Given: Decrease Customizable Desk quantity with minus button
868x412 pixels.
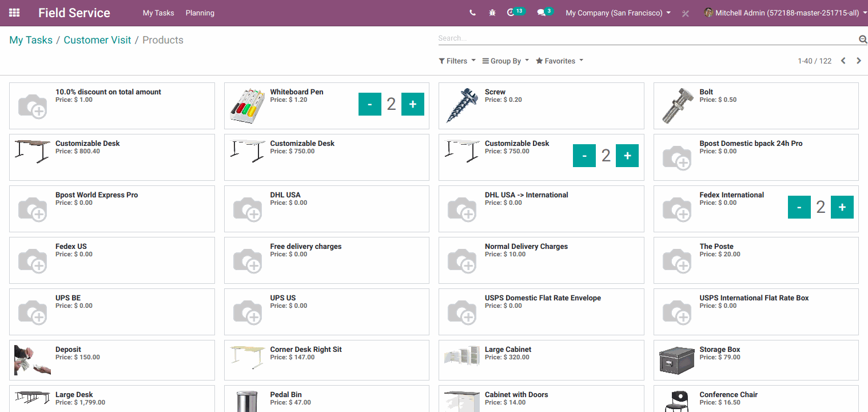Looking at the screenshot, I should coord(584,155).
